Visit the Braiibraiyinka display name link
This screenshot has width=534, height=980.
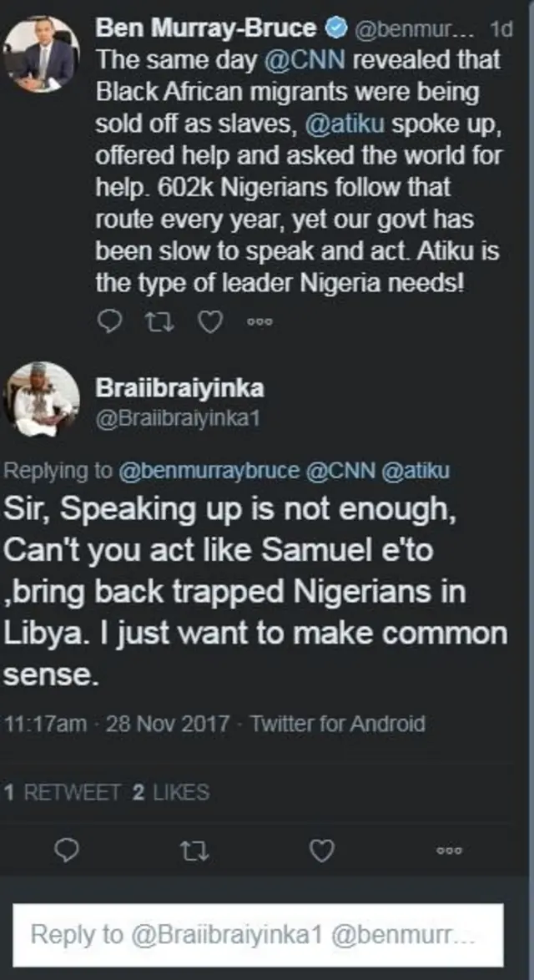tap(180, 387)
